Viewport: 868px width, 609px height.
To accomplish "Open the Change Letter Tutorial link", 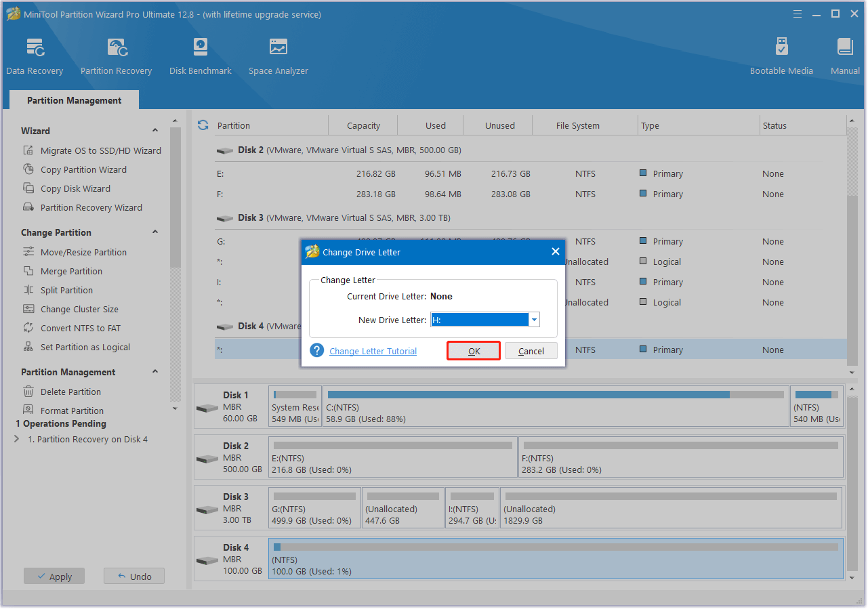I will (373, 351).
